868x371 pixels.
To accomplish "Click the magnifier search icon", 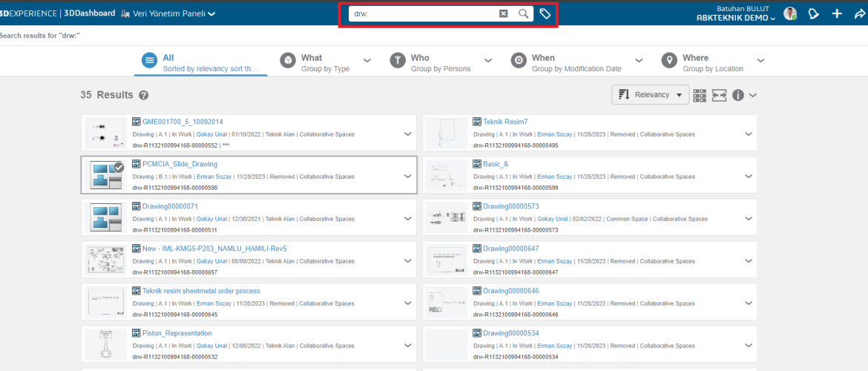I will click(x=523, y=13).
